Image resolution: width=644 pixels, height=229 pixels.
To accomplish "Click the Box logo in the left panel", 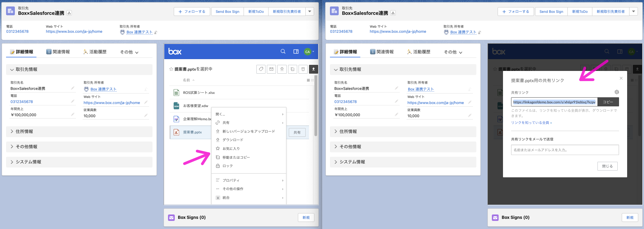I will [x=175, y=51].
